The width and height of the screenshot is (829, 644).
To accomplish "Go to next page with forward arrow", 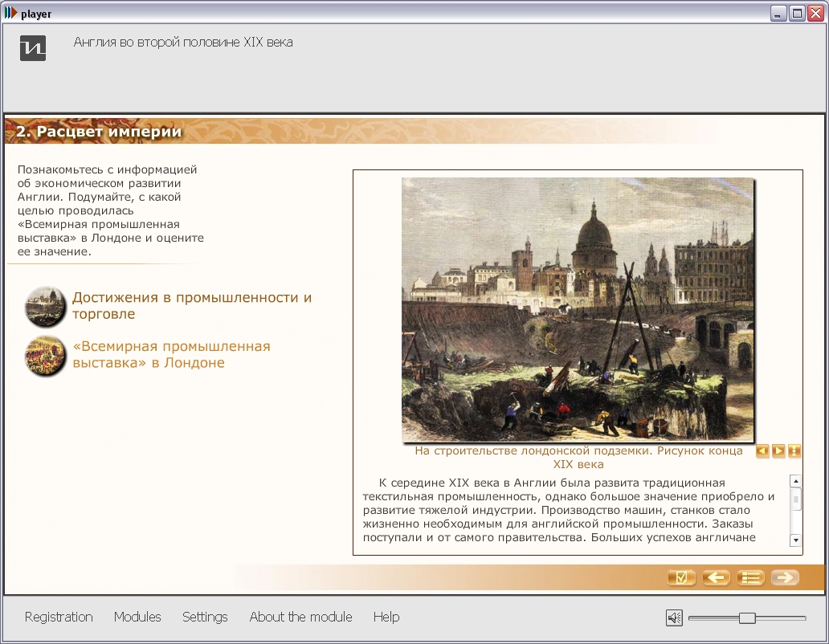I will tap(785, 577).
